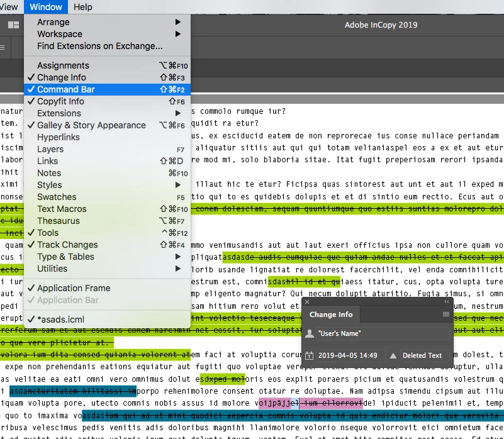The height and width of the screenshot is (439, 504).
Task: Collapse the Change Info panel
Action: point(447,302)
